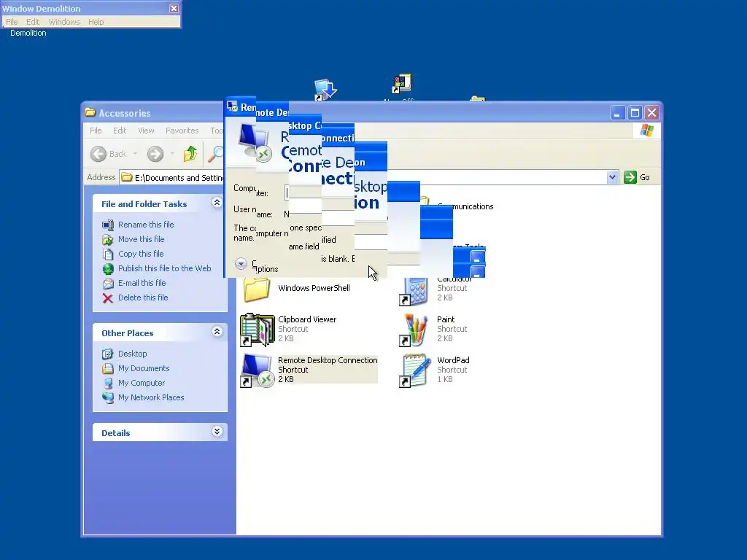The height and width of the screenshot is (560, 747).
Task: Open the Edit menu in Window Demolition
Action: pyautogui.click(x=32, y=22)
